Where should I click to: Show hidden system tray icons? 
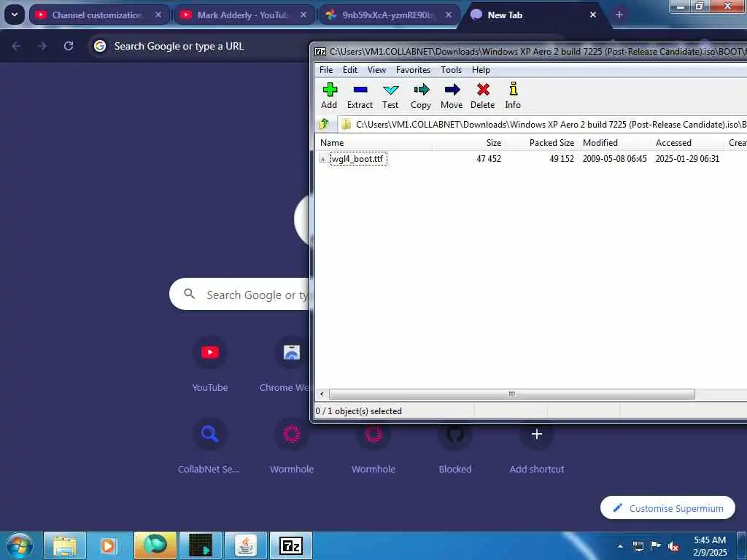click(620, 546)
